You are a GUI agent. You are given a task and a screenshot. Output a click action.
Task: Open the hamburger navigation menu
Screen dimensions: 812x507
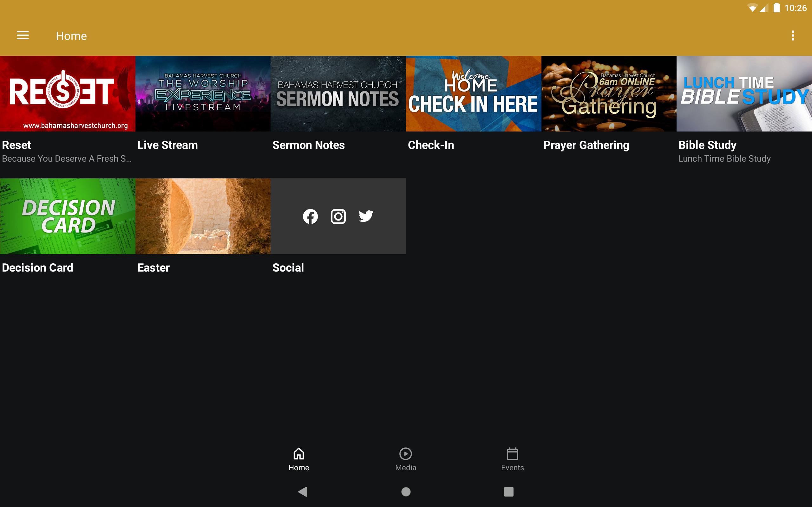click(23, 35)
